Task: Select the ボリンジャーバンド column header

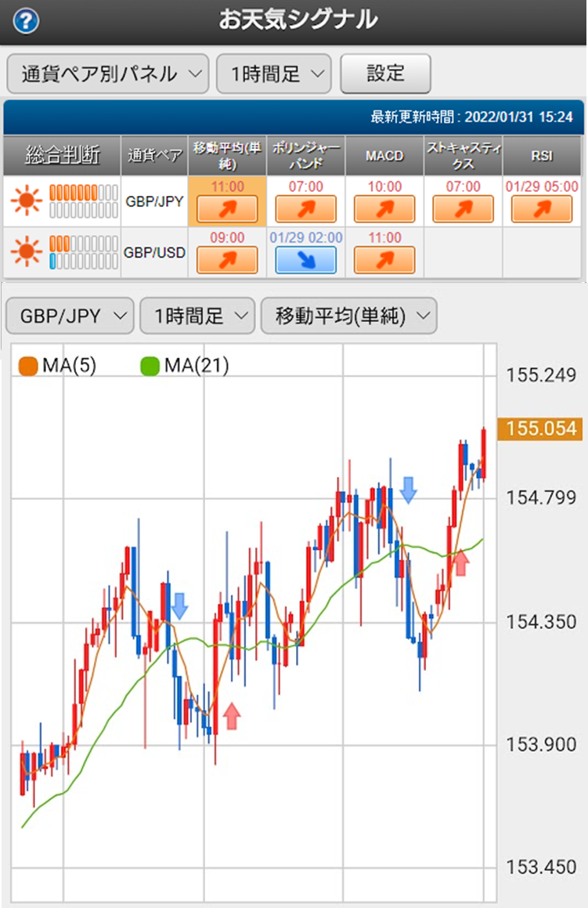Action: pyautogui.click(x=306, y=155)
